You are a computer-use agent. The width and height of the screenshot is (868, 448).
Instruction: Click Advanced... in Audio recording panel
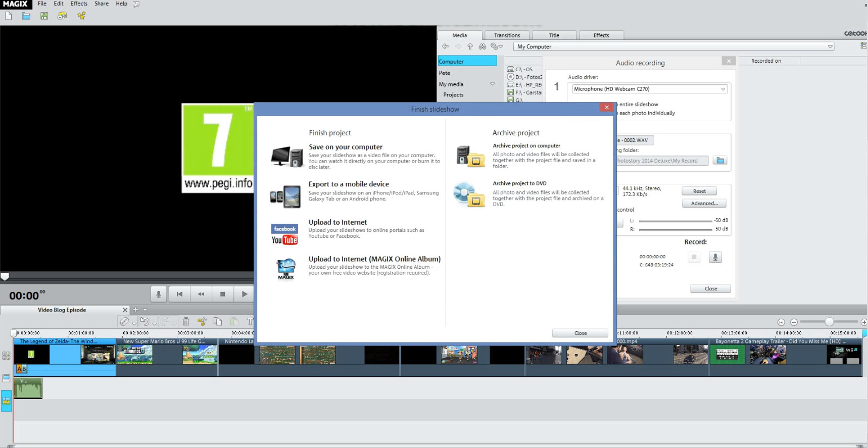pos(704,203)
